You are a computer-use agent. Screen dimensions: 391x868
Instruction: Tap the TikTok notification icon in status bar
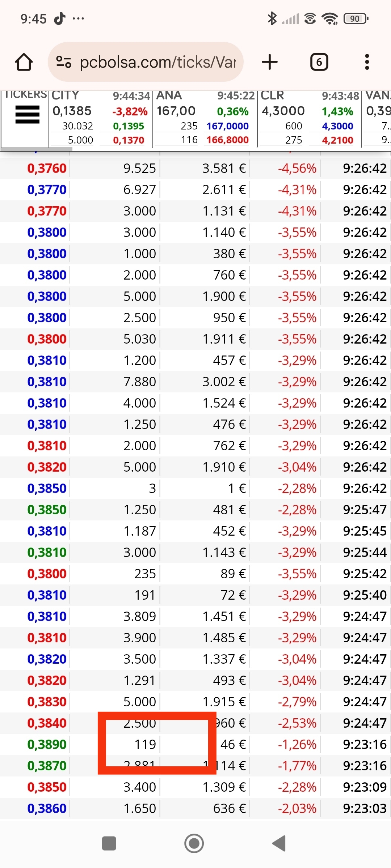tap(60, 18)
